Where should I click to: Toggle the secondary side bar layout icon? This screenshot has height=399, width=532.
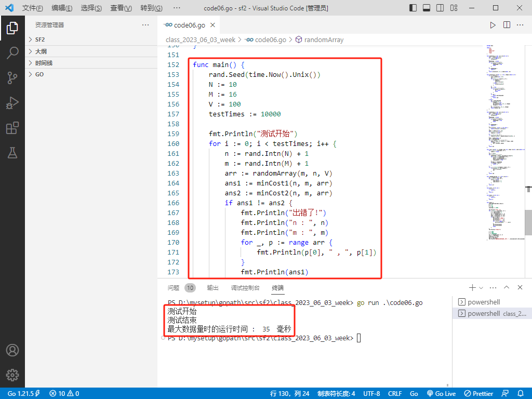(x=440, y=8)
